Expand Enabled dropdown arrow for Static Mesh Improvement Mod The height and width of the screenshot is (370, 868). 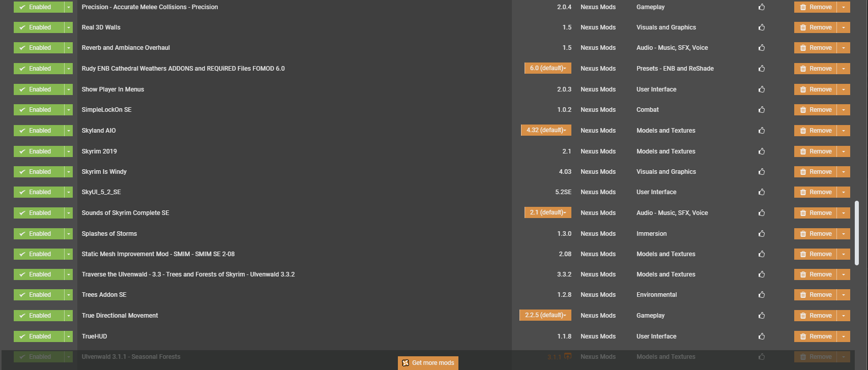69,254
